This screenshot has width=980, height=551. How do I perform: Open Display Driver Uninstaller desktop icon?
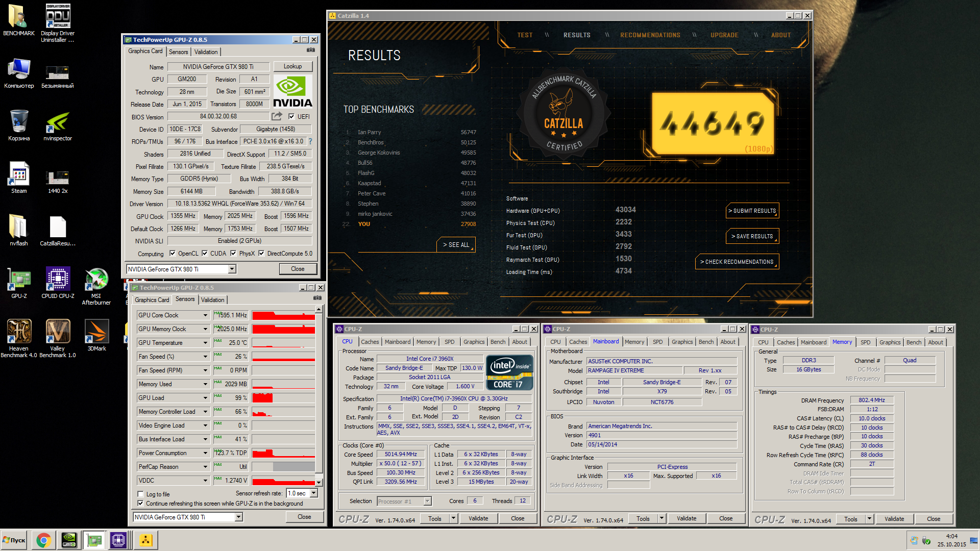point(58,23)
